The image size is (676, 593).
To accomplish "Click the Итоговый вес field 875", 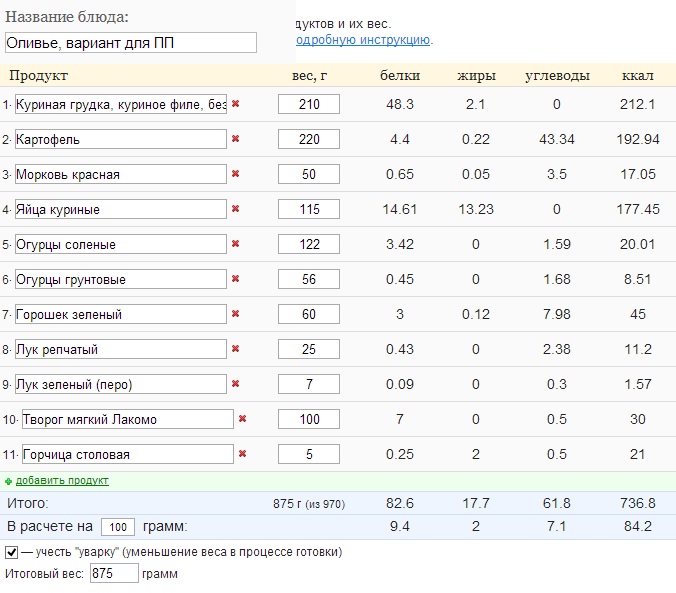I will pyautogui.click(x=114, y=573).
